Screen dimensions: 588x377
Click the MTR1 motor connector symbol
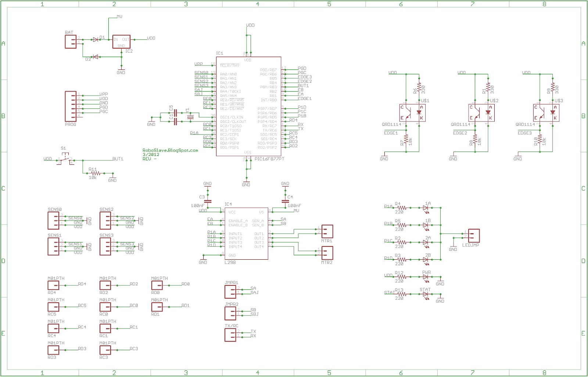(327, 231)
